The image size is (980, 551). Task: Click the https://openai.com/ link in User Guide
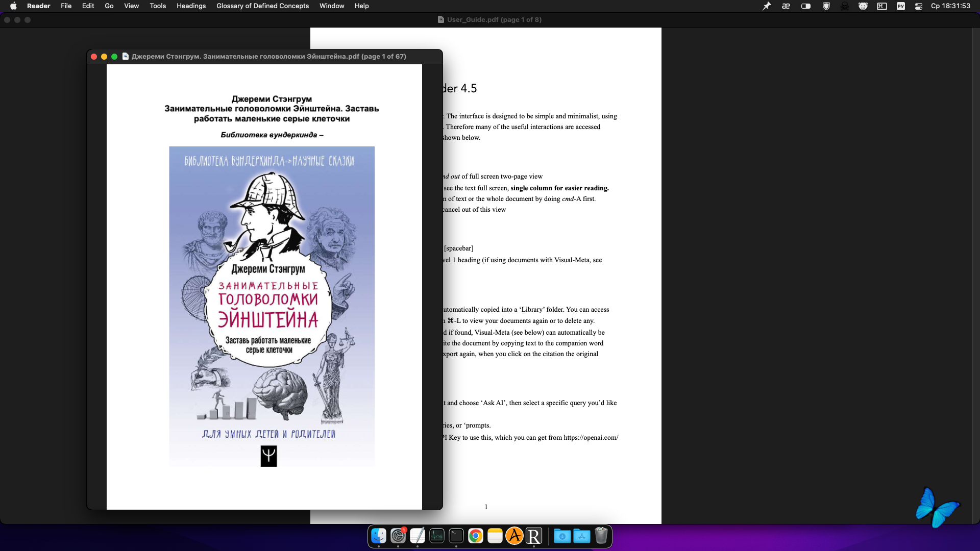coord(591,438)
